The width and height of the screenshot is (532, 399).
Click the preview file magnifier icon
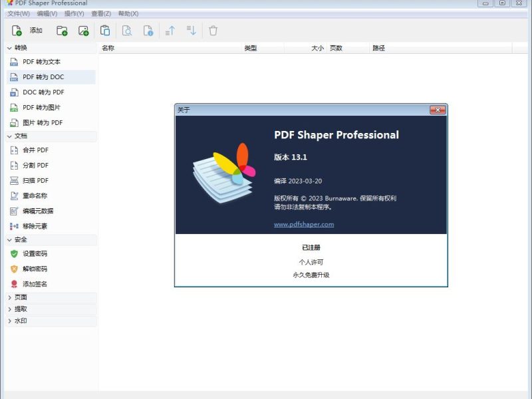click(x=127, y=31)
